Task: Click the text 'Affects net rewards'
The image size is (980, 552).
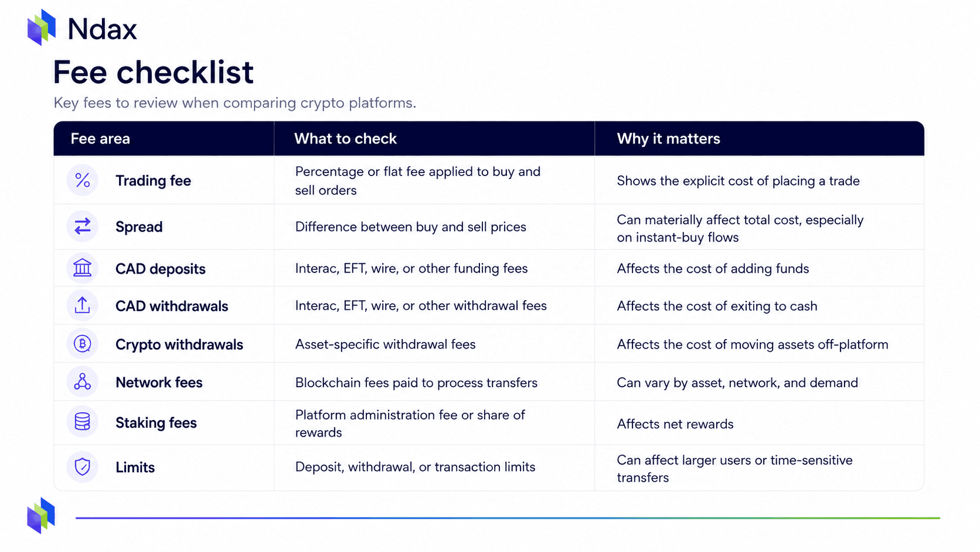Action: (x=675, y=424)
